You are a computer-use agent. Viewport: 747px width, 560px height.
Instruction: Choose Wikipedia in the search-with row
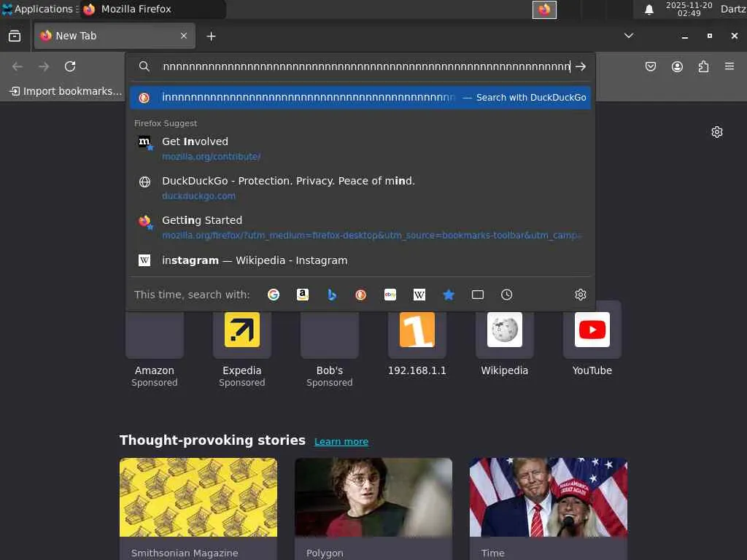pyautogui.click(x=419, y=295)
